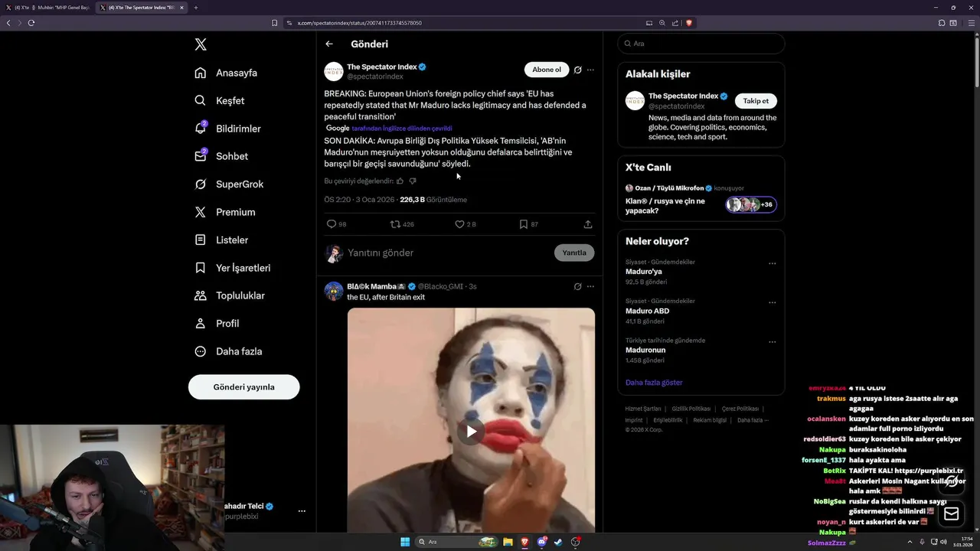This screenshot has width=980, height=551.
Task: Open options for the Maduronun trend
Action: (x=772, y=342)
